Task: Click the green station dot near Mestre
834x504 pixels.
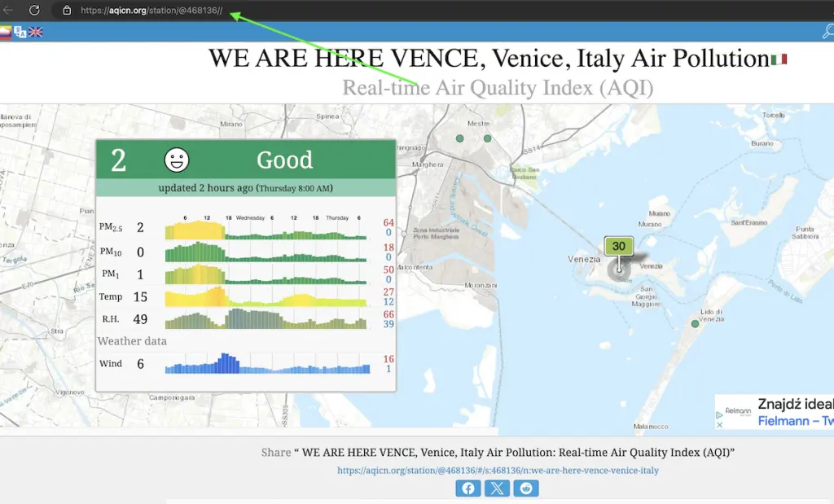Action: click(x=460, y=138)
